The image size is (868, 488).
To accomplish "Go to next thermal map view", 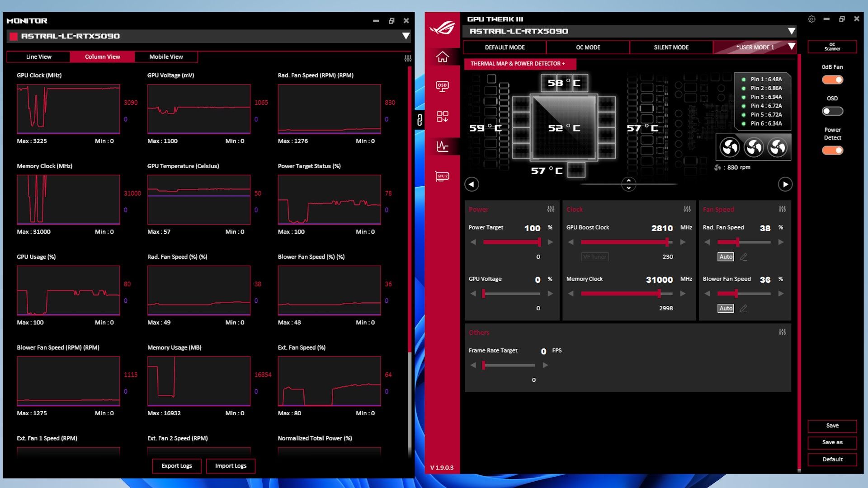I will (x=785, y=184).
